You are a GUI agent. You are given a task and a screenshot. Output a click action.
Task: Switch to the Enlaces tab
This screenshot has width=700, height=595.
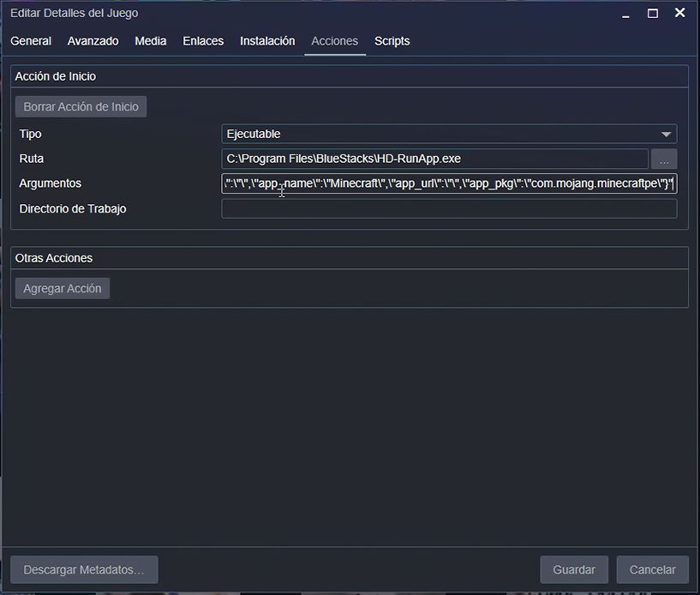[x=202, y=40]
